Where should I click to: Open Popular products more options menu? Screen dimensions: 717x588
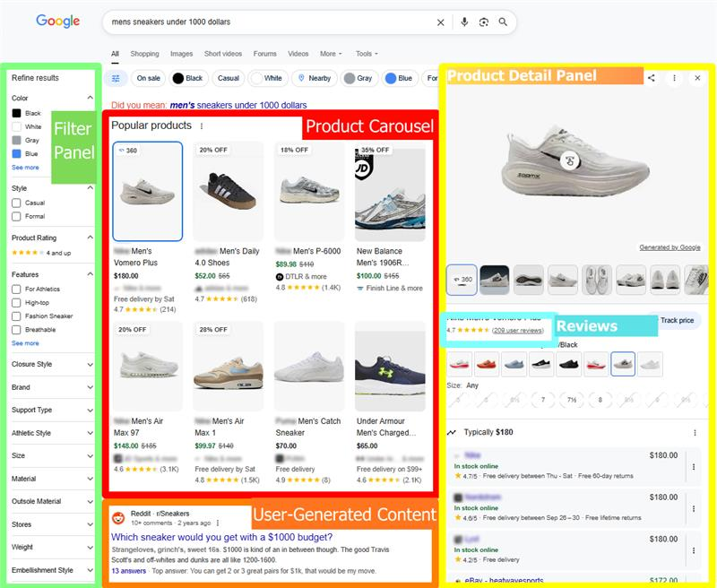(202, 126)
